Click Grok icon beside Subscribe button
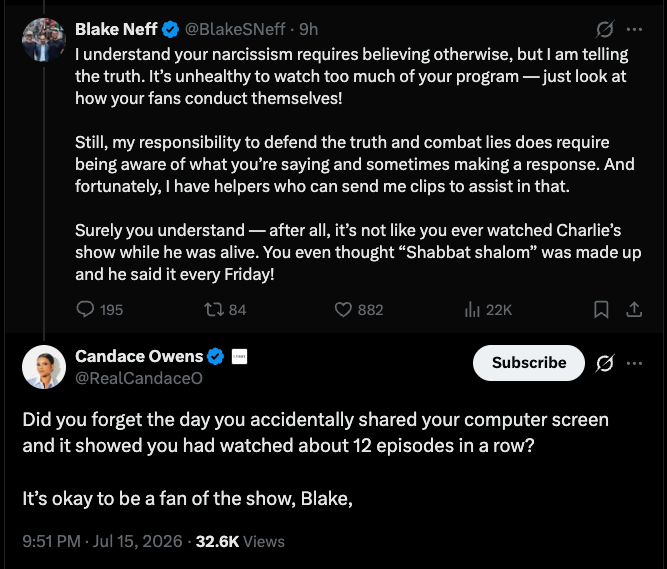This screenshot has width=667, height=569. click(604, 363)
